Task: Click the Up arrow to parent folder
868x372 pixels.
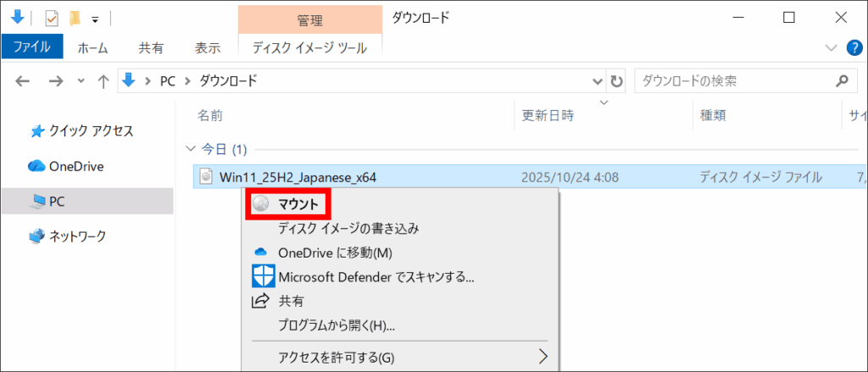Action: point(103,81)
